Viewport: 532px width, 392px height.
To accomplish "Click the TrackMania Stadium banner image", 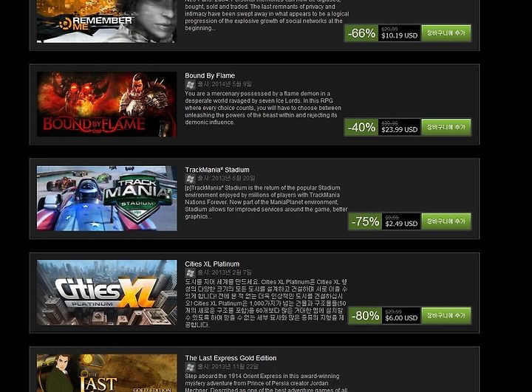I will tap(106, 199).
